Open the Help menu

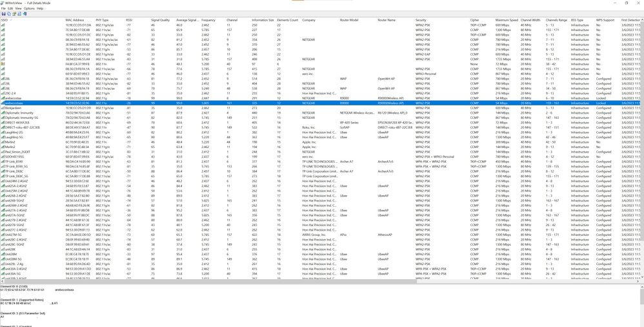40,8
